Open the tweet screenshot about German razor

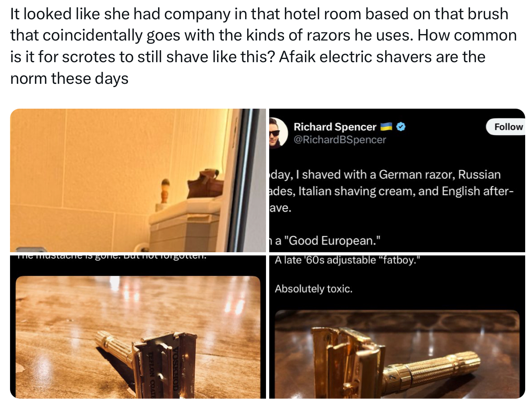click(x=397, y=180)
